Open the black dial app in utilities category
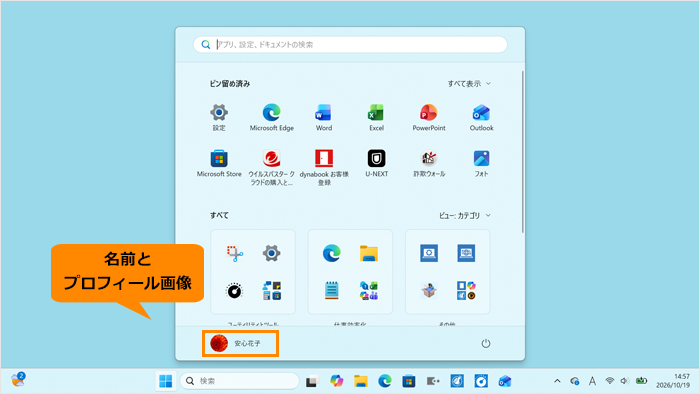The width and height of the screenshot is (700, 394). point(234,290)
